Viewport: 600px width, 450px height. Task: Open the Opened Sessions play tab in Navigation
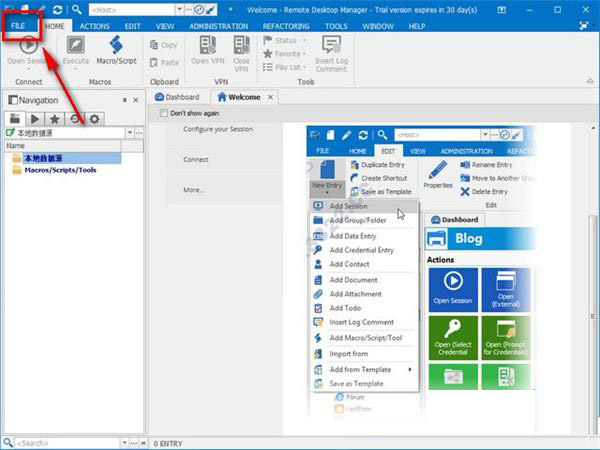point(34,118)
